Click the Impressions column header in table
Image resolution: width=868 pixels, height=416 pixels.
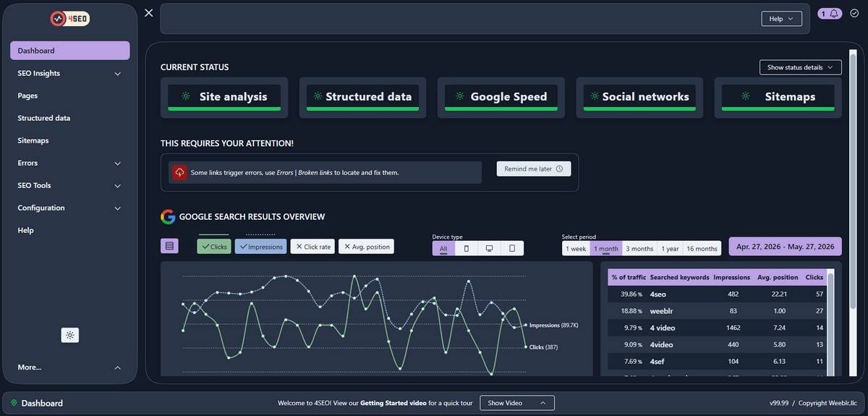731,277
